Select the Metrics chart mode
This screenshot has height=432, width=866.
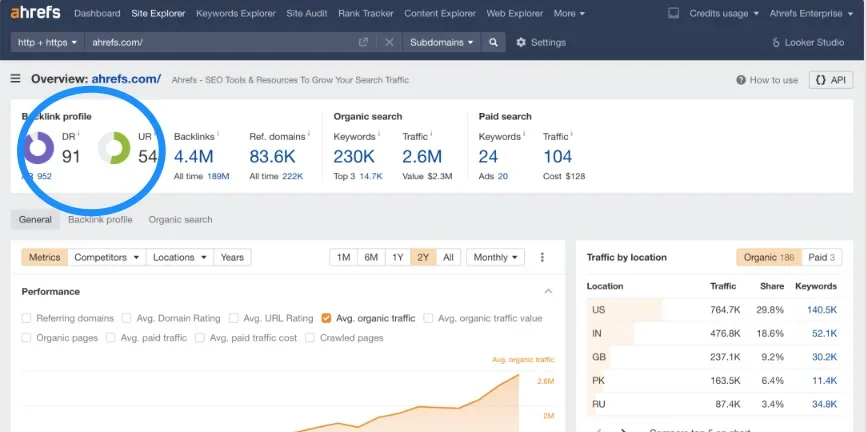click(45, 257)
